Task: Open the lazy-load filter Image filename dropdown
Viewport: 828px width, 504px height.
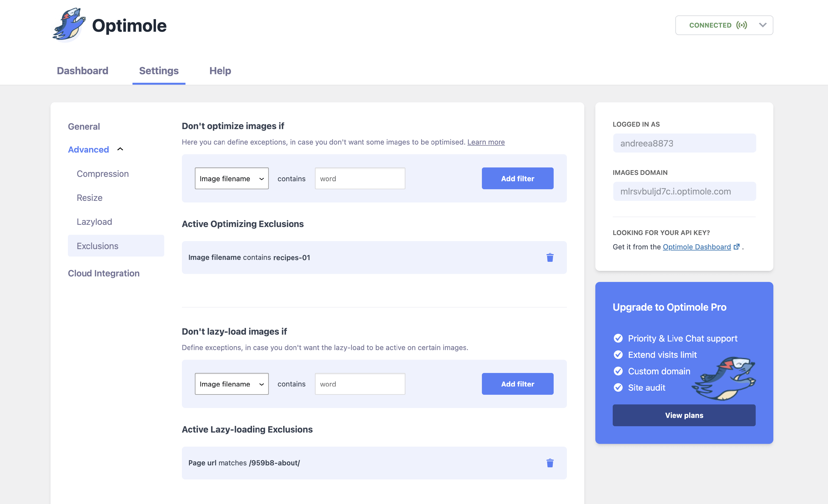Action: (232, 384)
